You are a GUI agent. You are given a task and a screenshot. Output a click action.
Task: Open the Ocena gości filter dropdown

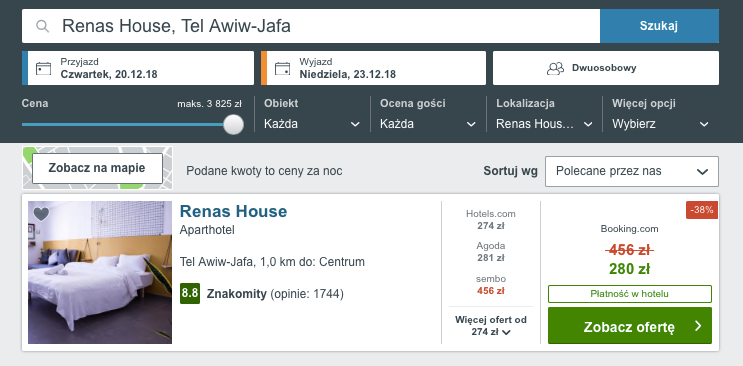pos(427,124)
